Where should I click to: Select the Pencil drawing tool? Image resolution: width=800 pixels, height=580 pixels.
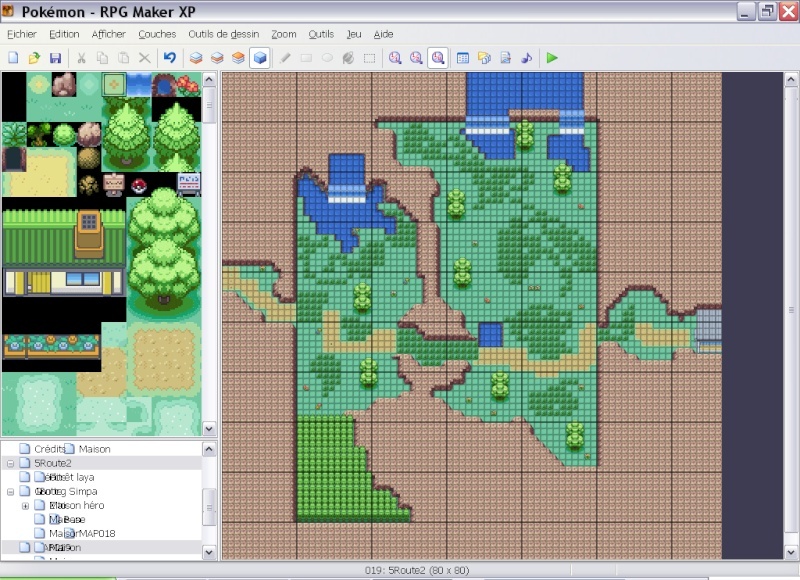click(285, 58)
